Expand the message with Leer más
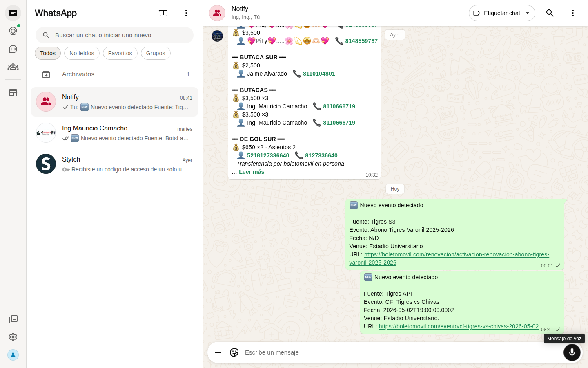588x368 pixels. click(x=252, y=172)
